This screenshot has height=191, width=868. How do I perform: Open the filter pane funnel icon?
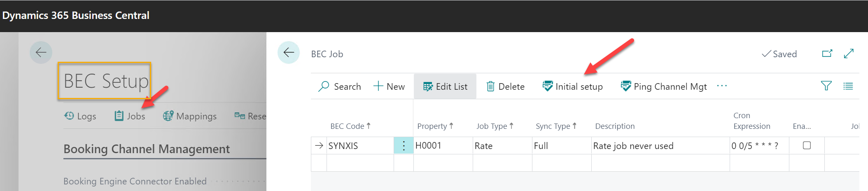pyautogui.click(x=826, y=86)
